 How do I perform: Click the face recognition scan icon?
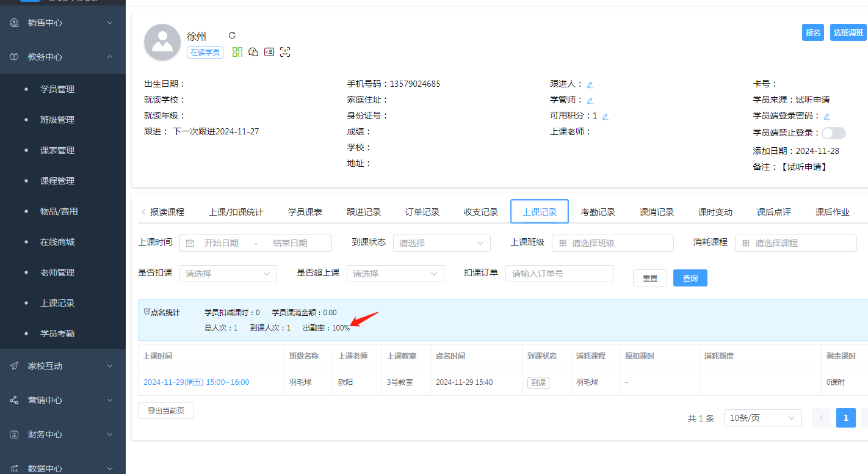click(x=285, y=52)
